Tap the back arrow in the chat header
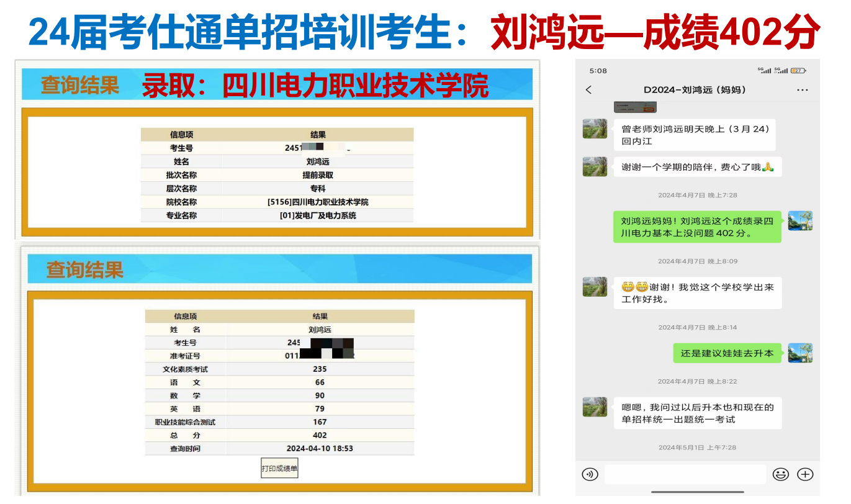The image size is (851, 504). coord(588,90)
